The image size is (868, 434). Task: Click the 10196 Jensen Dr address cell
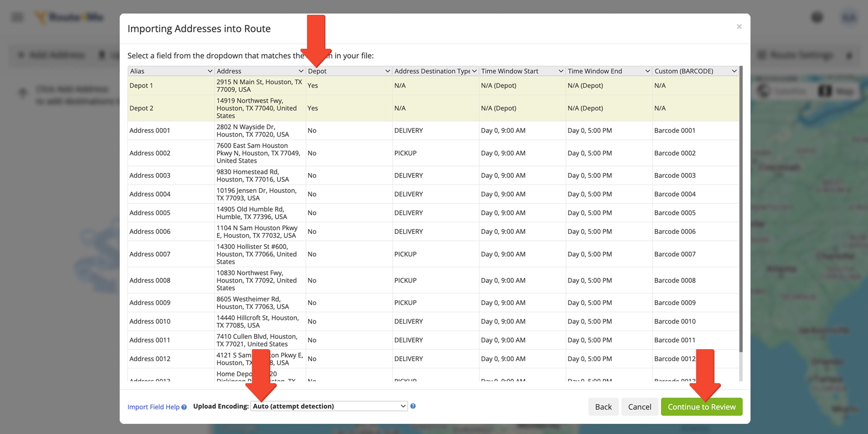click(260, 194)
